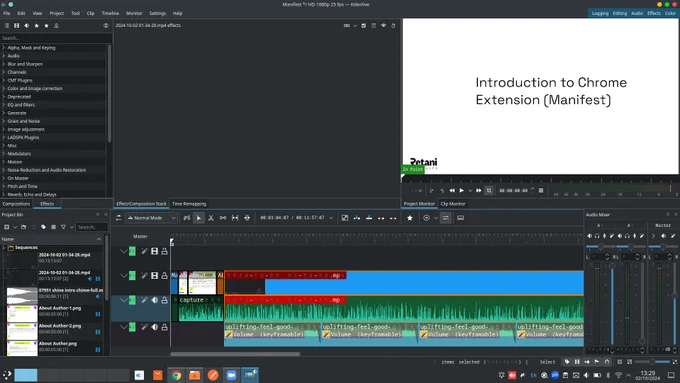
Task: Open Master effects icon in Audio Mixer
Action: 673,236
